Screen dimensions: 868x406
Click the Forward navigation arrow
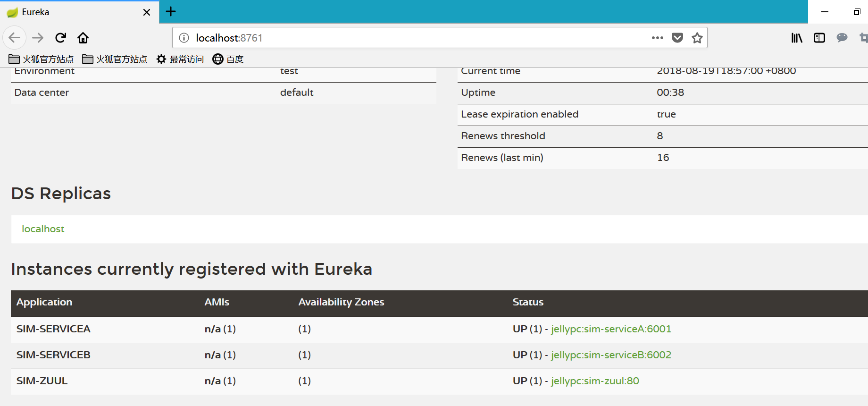point(38,38)
